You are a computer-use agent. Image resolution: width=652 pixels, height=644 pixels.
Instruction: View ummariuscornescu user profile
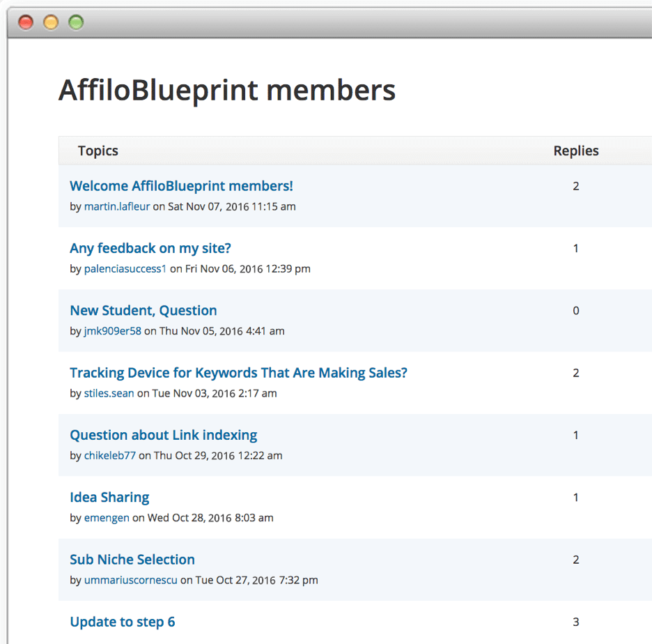[x=130, y=580]
